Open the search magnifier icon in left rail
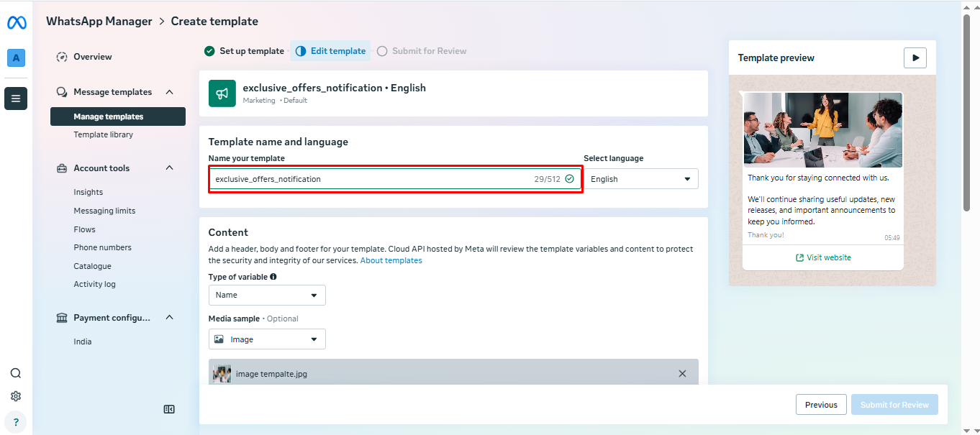The width and height of the screenshot is (980, 435). coord(16,373)
